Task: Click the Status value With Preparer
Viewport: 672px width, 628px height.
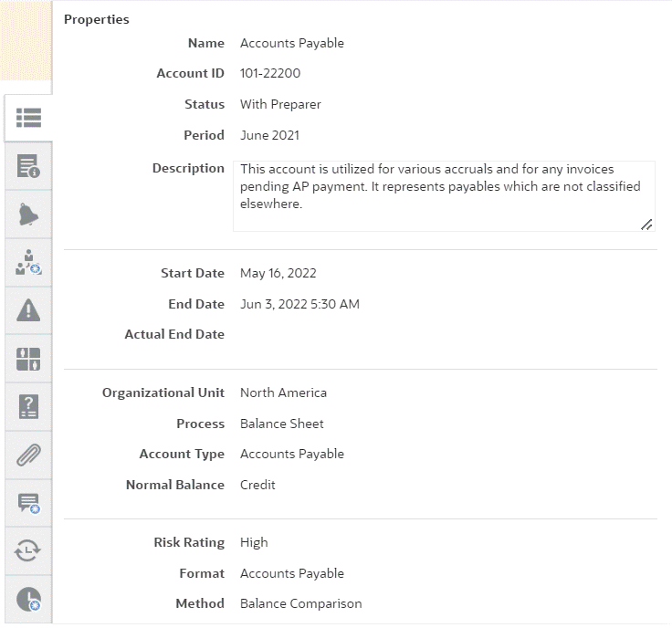Action: pyautogui.click(x=280, y=105)
